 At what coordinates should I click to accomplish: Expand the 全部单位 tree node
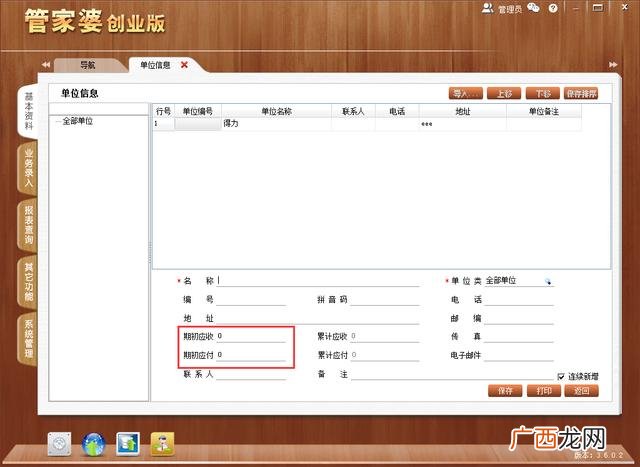58,121
